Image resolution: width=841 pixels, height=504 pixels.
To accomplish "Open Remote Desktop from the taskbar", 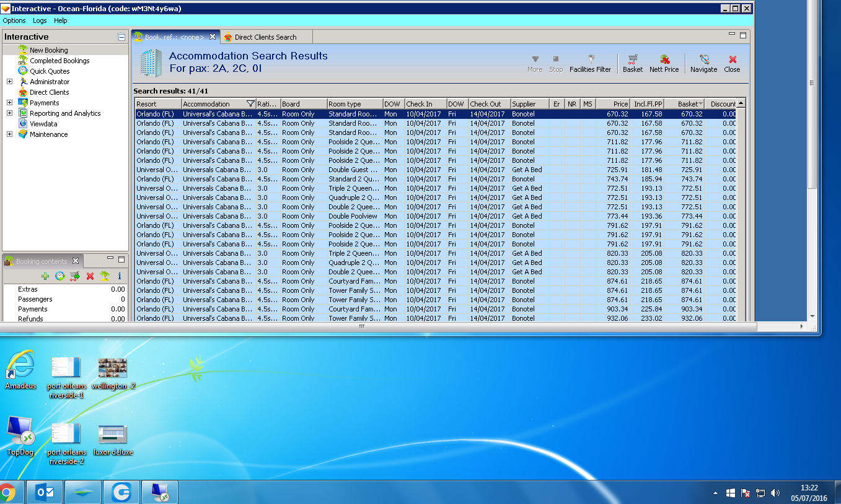I will pos(159,493).
